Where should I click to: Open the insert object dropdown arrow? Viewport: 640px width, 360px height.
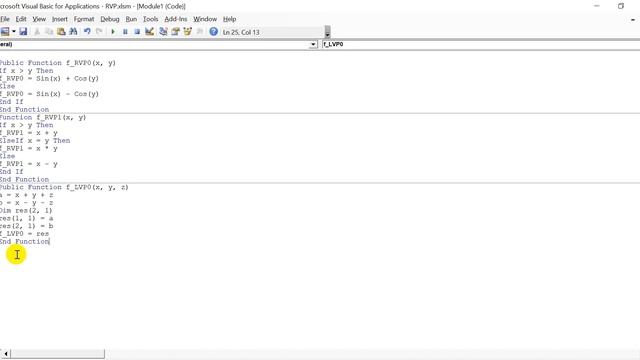(14, 31)
